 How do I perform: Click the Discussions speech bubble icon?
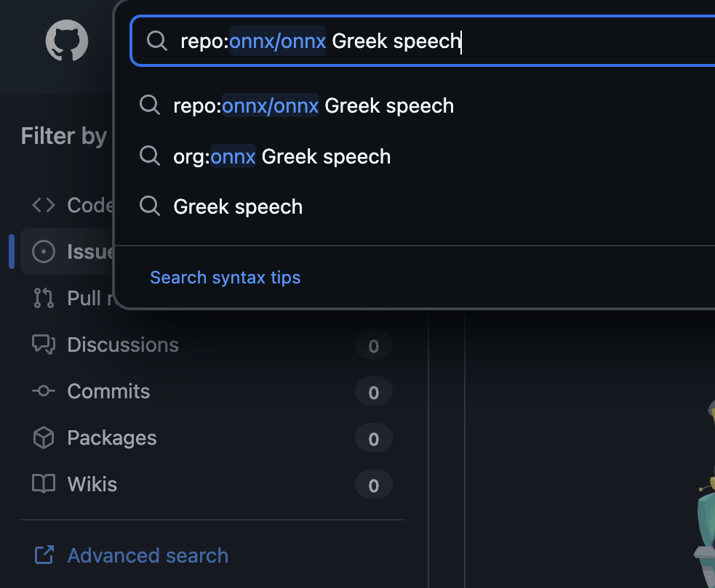point(44,345)
